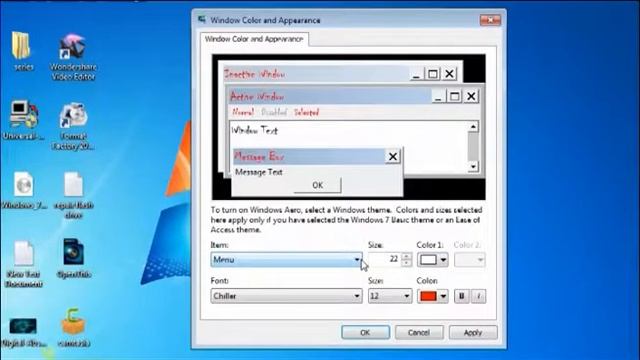Toggle the Italic font style button
The width and height of the screenshot is (640, 360).
coord(478,296)
